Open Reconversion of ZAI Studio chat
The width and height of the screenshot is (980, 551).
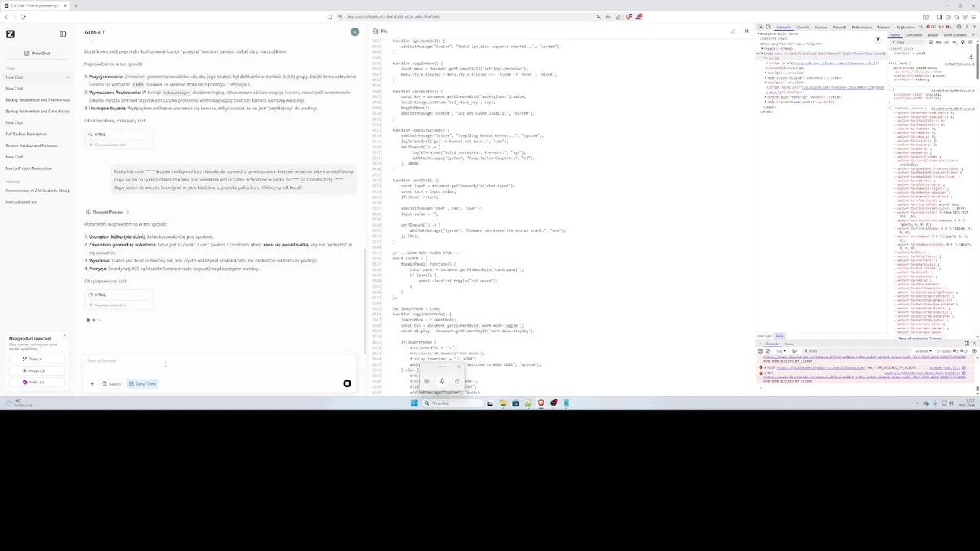(37, 191)
